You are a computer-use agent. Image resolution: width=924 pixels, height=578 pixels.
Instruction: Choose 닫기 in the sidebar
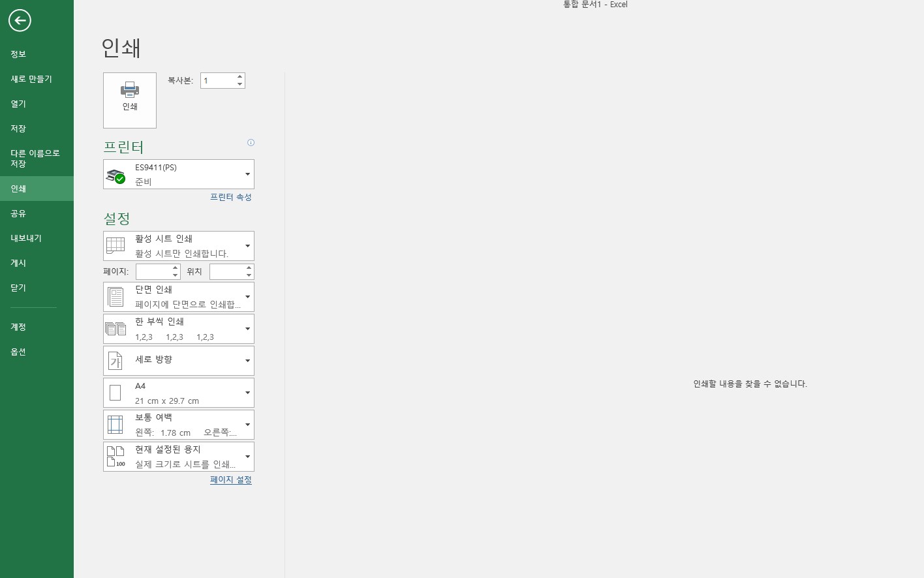click(x=37, y=288)
